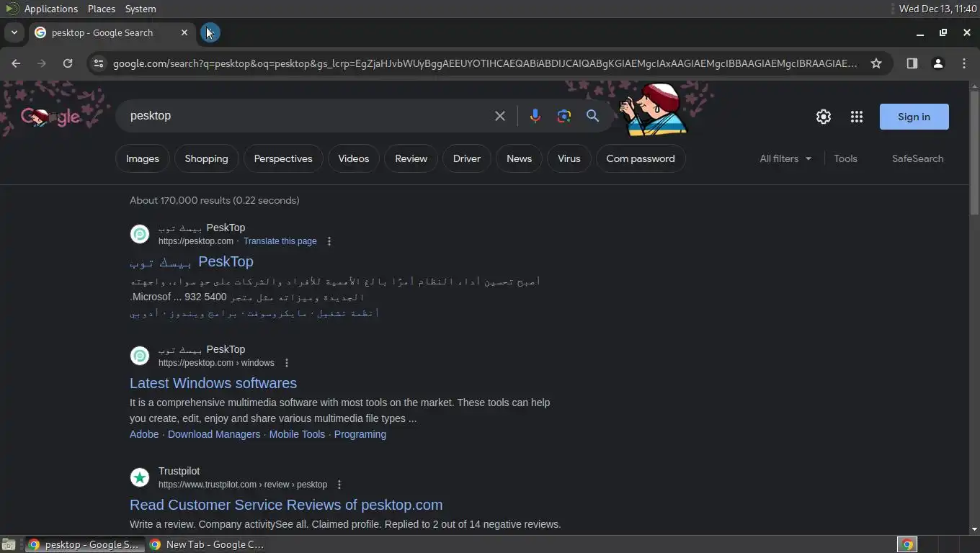Bookmark this tab with the star icon
The height and width of the screenshot is (553, 980).
coord(876,63)
